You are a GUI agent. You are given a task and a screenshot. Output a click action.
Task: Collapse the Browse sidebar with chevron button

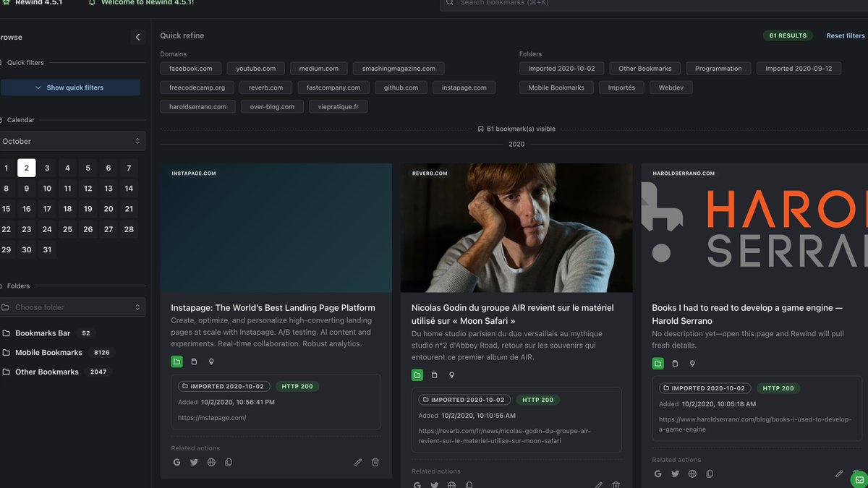coord(138,37)
